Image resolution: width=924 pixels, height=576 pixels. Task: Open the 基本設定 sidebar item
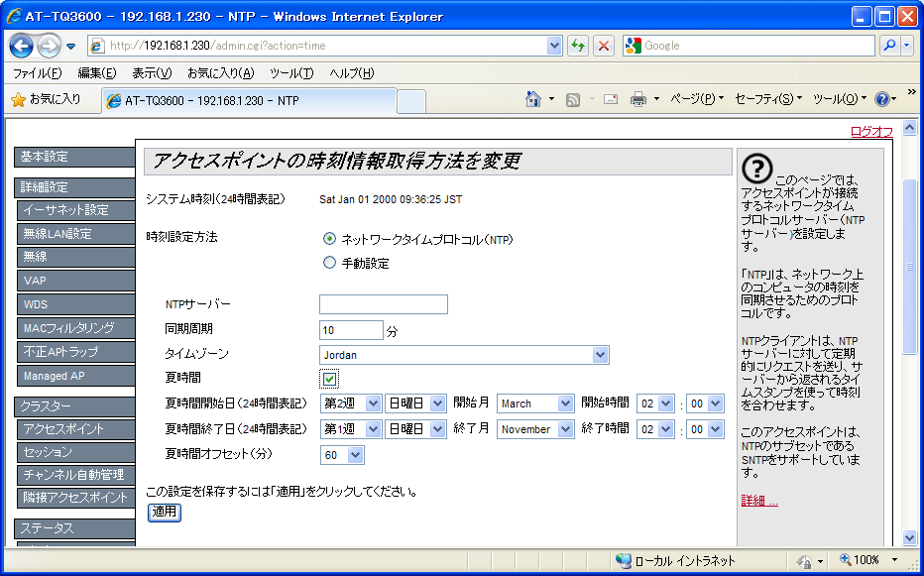[74, 157]
